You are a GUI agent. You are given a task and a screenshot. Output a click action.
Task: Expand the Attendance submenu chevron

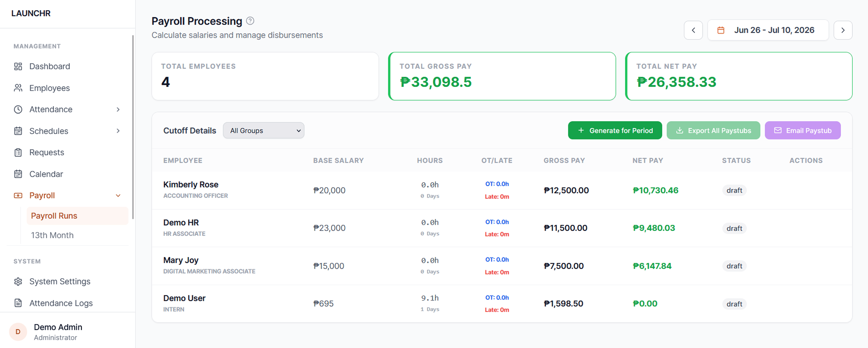coord(118,110)
